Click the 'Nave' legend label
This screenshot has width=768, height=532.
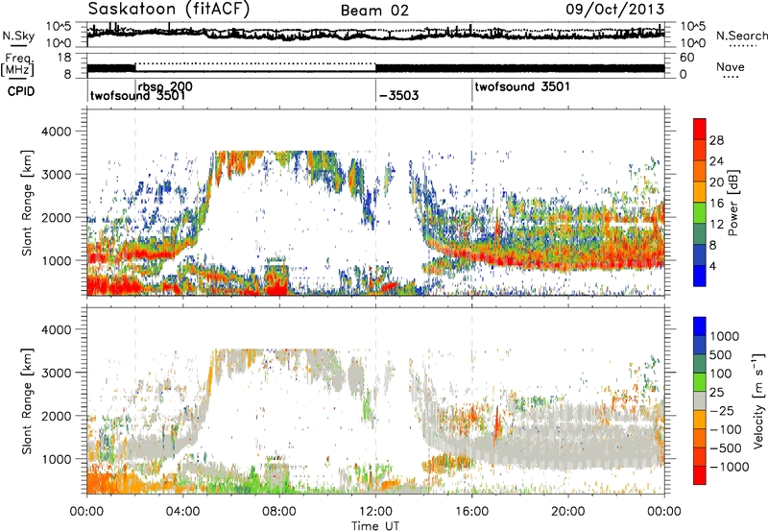[731, 66]
